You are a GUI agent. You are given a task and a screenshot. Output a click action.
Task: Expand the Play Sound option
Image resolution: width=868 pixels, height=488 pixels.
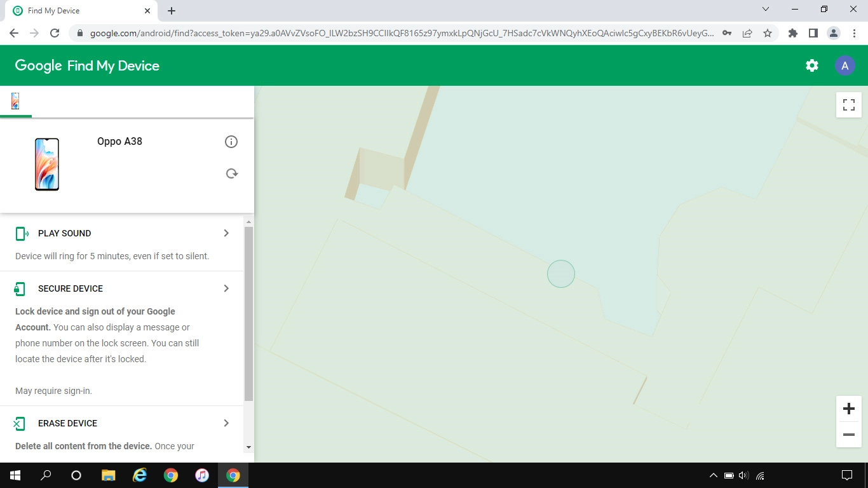(x=226, y=233)
